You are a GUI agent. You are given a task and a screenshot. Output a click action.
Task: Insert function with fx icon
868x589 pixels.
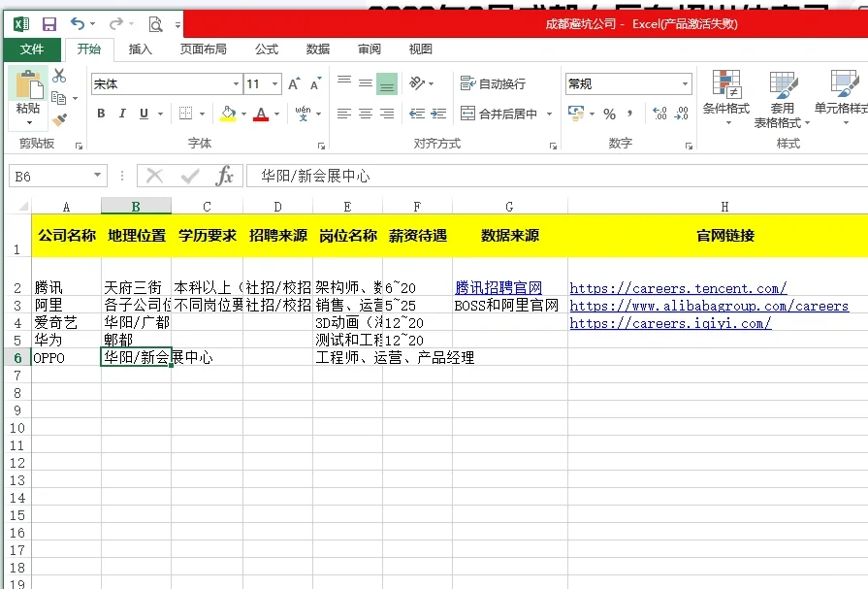pyautogui.click(x=225, y=177)
